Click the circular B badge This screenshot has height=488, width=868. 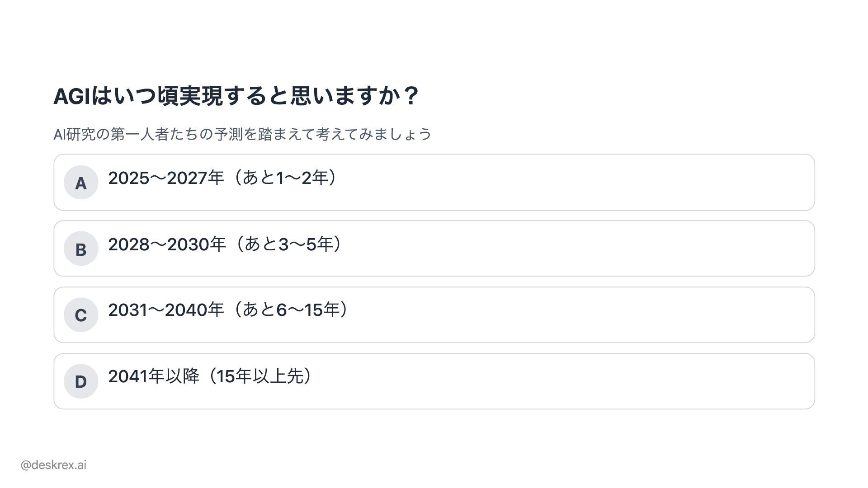pyautogui.click(x=81, y=249)
